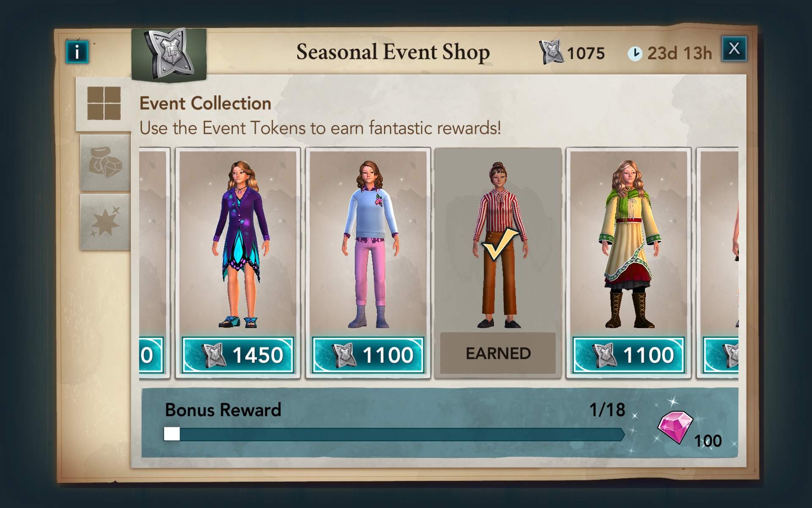Close the Seasonal Event Shop window
This screenshot has width=812, height=508.
[734, 49]
